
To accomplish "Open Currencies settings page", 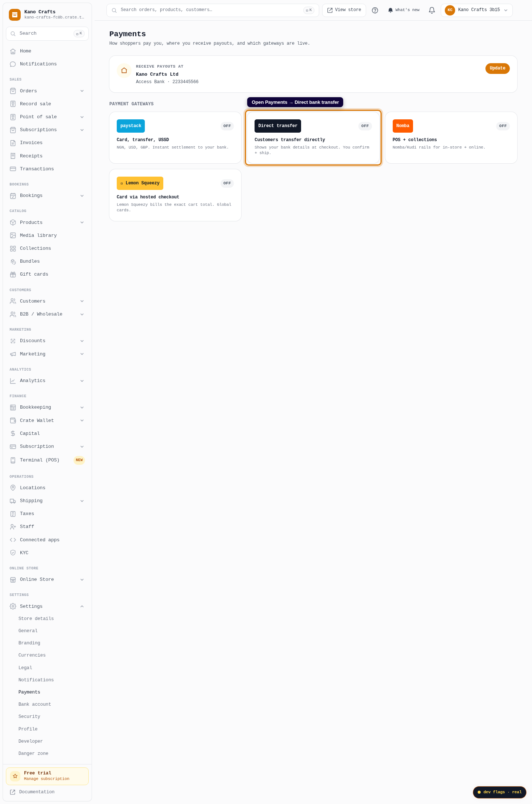I will pyautogui.click(x=32, y=655).
